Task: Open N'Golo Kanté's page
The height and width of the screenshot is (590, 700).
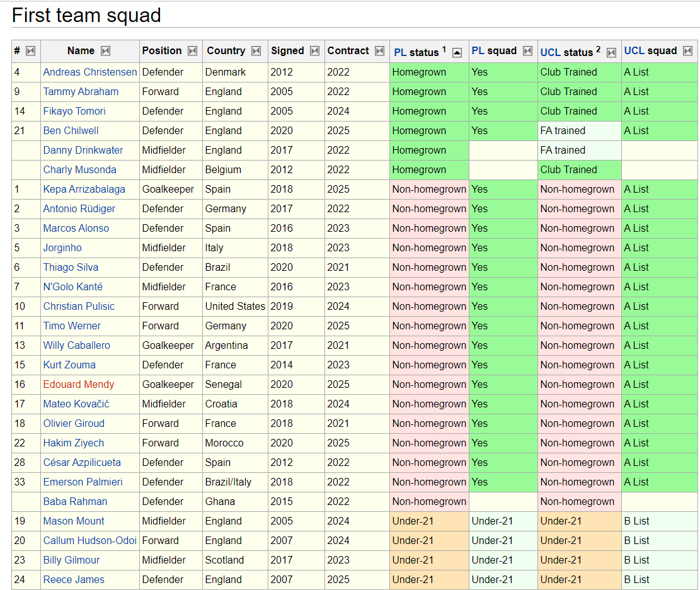Action: 72,287
